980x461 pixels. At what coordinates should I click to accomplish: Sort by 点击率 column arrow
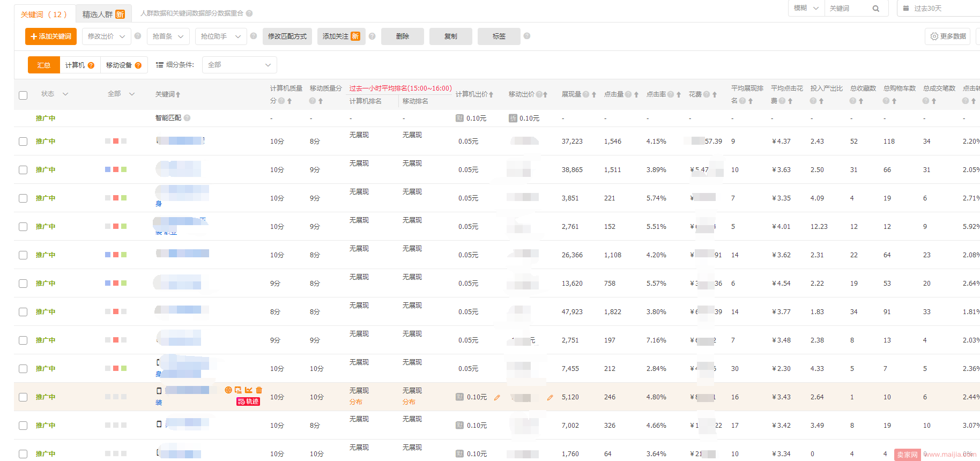pos(679,94)
